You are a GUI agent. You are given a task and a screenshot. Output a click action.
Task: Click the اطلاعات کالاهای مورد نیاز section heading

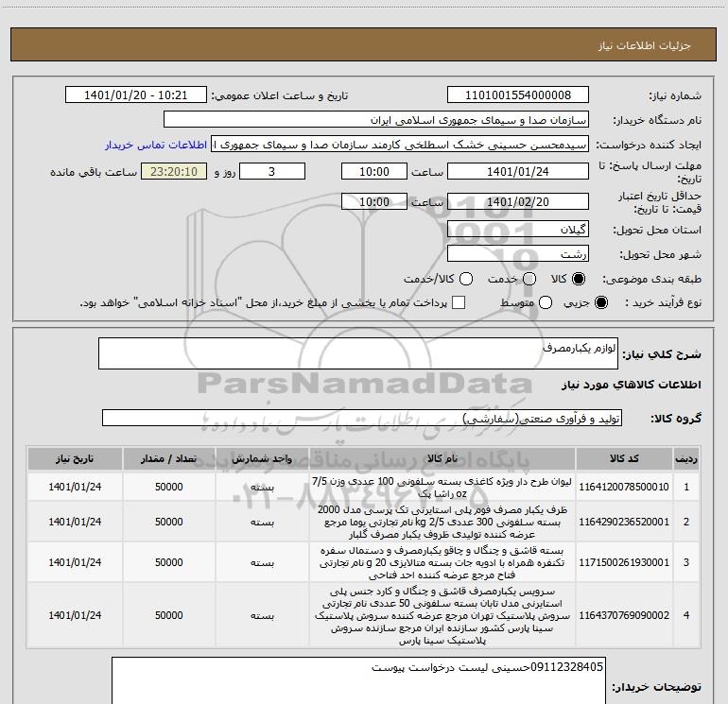632,385
